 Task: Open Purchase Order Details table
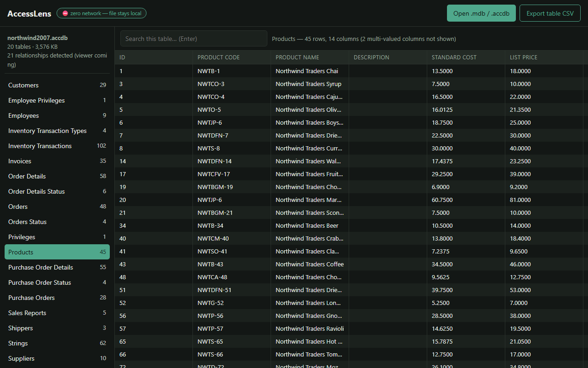[x=57, y=267]
